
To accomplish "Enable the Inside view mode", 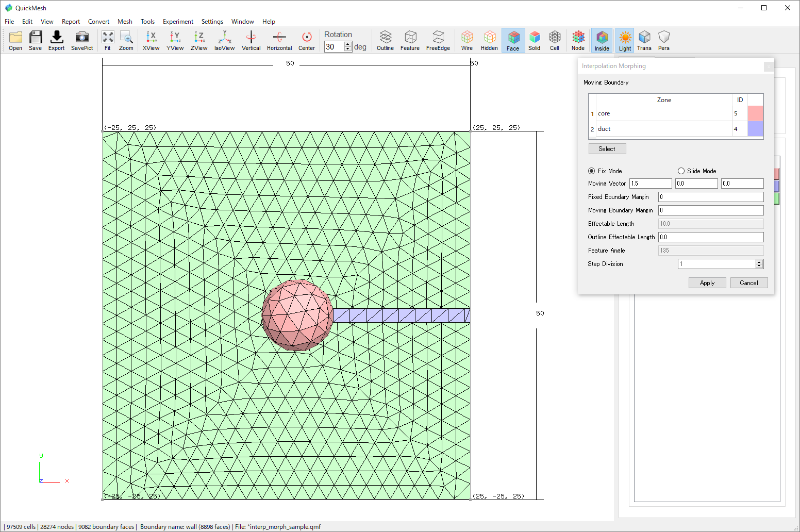I will [602, 40].
